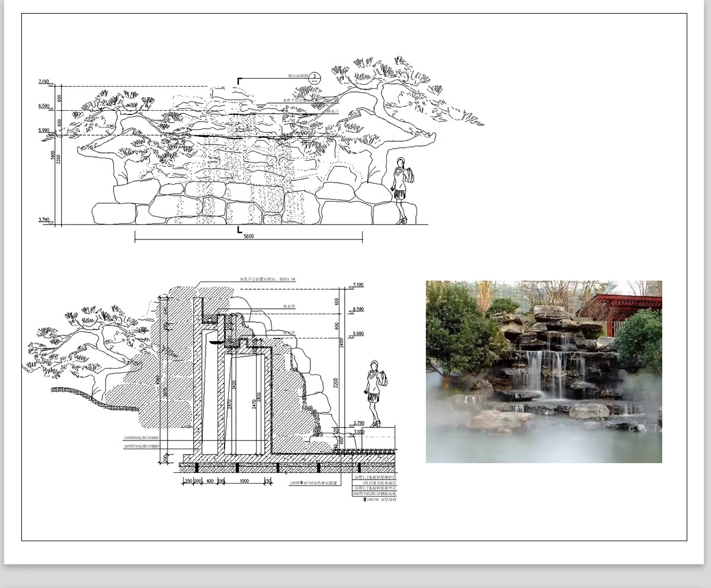Select the pine tree left of the section drawing
The height and width of the screenshot is (588, 711).
(83, 350)
